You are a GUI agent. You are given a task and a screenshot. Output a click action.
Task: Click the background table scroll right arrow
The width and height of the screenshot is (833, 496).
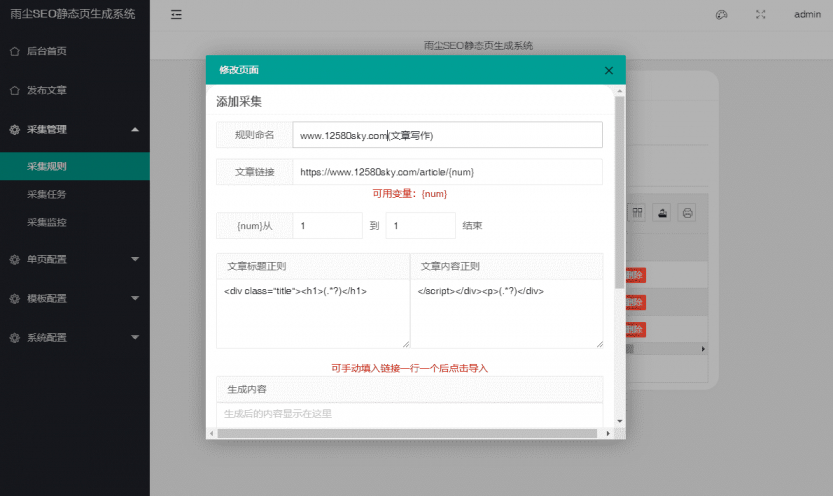[703, 349]
